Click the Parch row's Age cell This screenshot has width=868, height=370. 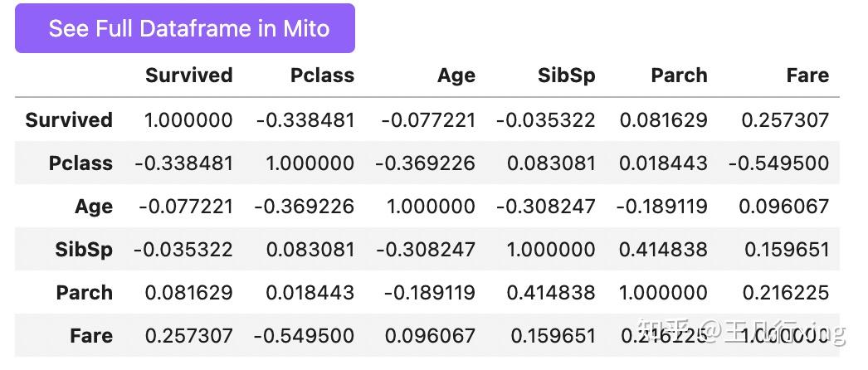coord(425,292)
